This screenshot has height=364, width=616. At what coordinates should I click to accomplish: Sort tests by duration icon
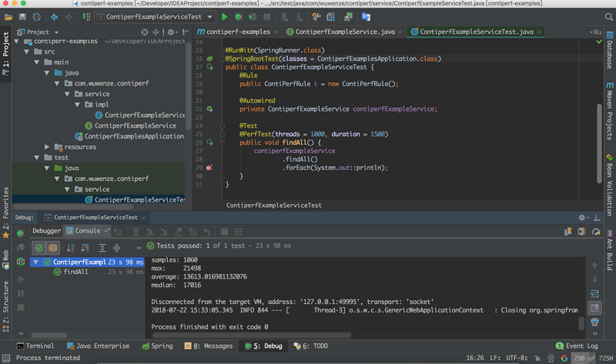(x=85, y=248)
